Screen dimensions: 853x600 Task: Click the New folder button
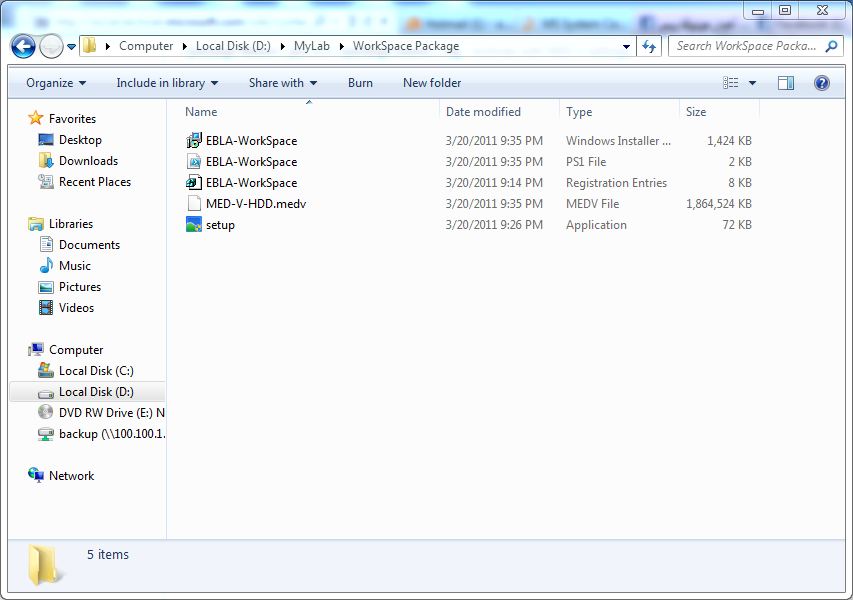tap(432, 83)
